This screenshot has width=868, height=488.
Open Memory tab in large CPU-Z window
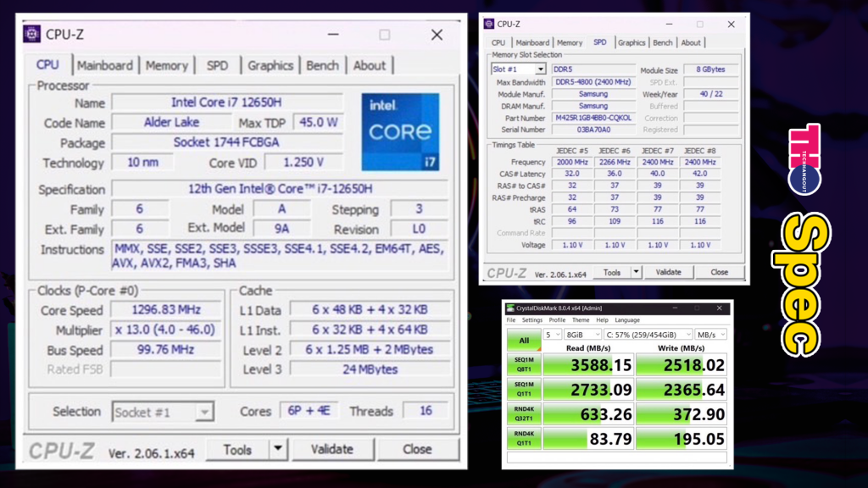click(x=167, y=65)
